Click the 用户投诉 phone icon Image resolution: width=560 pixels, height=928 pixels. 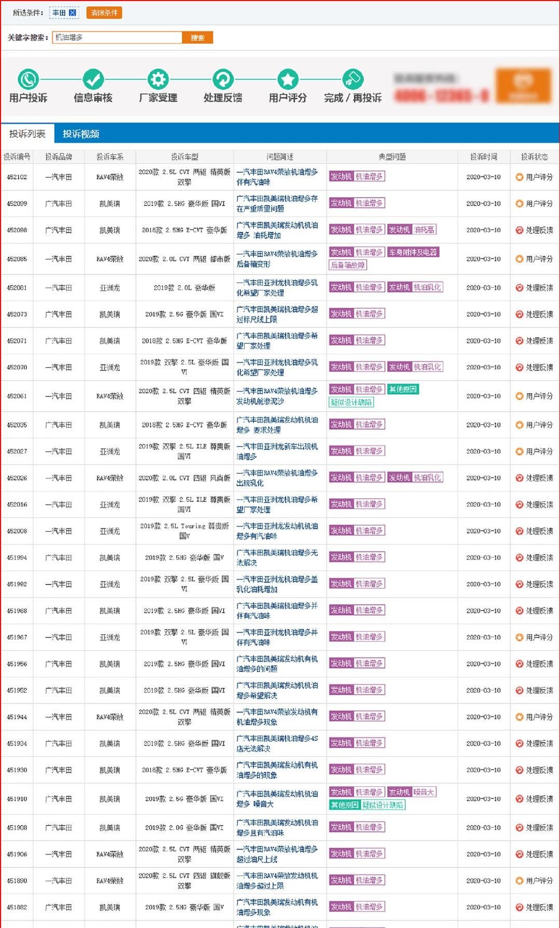28,79
